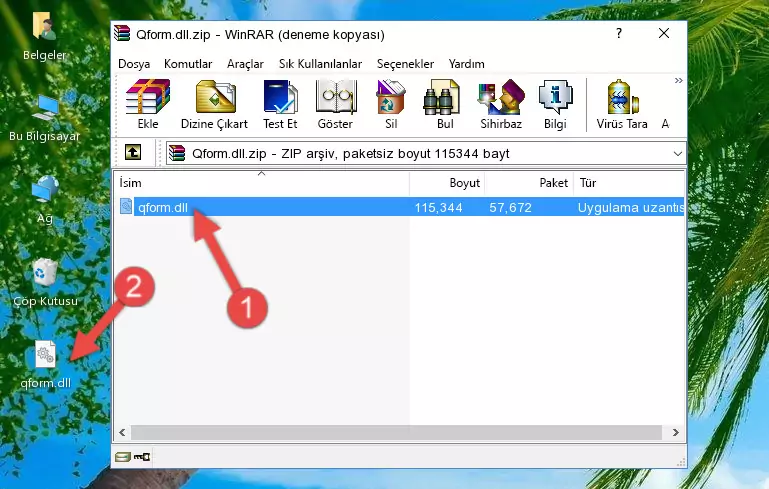Open the Sık Kullanılanlar menu

tap(320, 64)
